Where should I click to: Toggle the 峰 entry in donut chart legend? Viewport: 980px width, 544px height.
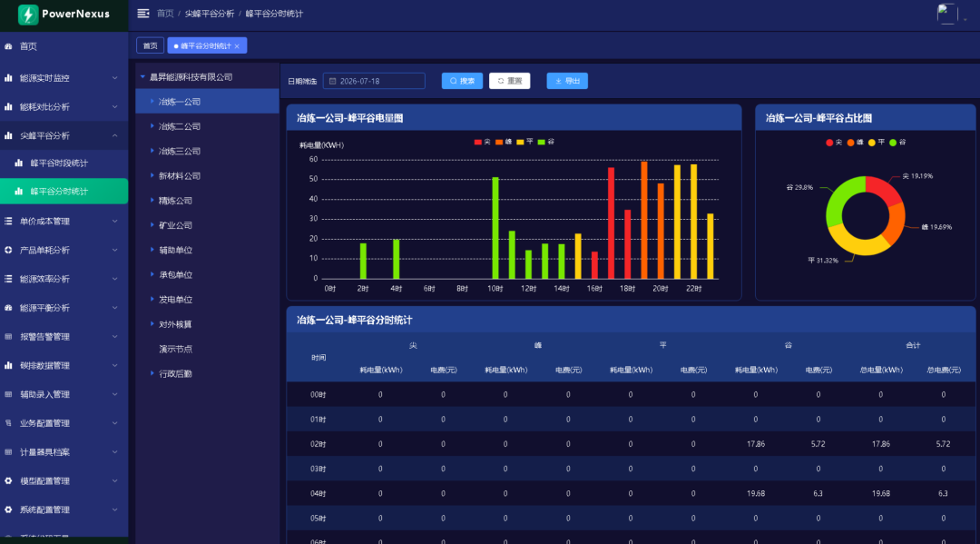point(856,143)
